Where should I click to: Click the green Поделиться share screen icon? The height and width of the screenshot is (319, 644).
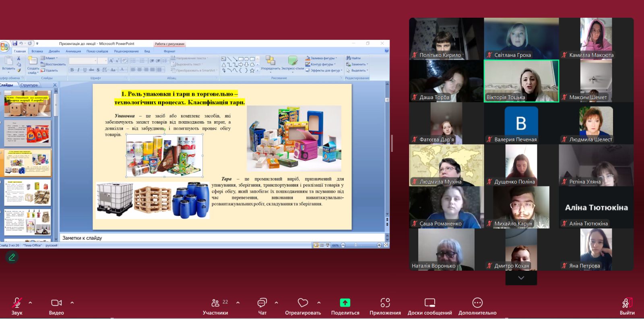345,303
